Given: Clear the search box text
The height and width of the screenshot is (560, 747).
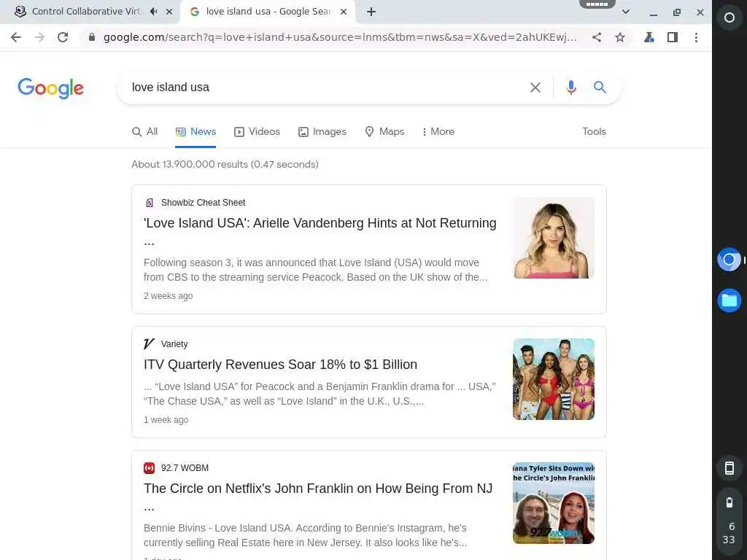Looking at the screenshot, I should 535,87.
